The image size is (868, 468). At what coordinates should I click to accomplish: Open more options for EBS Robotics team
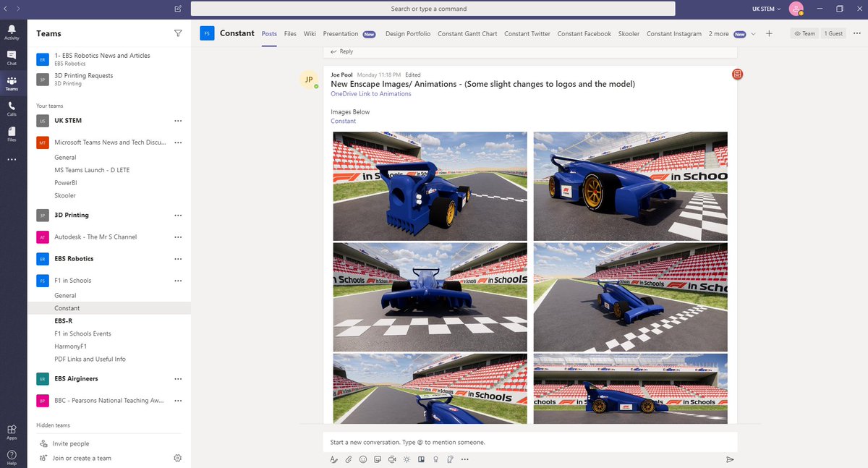click(178, 259)
